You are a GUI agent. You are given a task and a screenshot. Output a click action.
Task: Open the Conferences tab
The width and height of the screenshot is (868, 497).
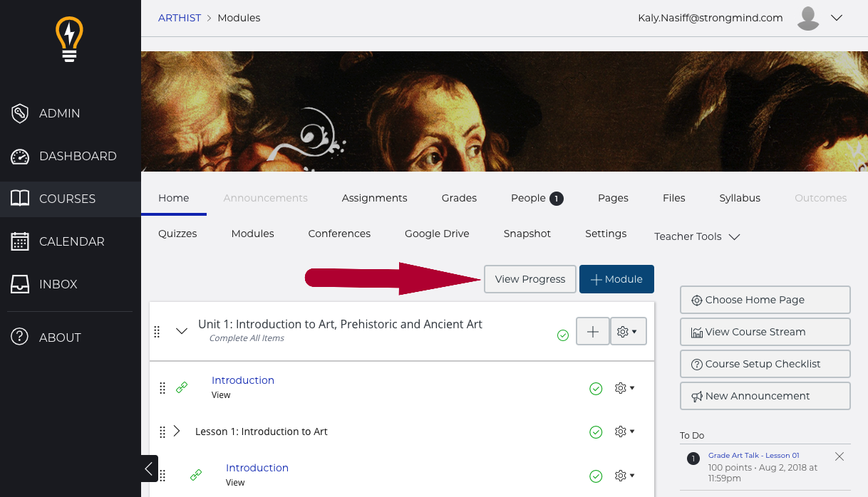339,234
